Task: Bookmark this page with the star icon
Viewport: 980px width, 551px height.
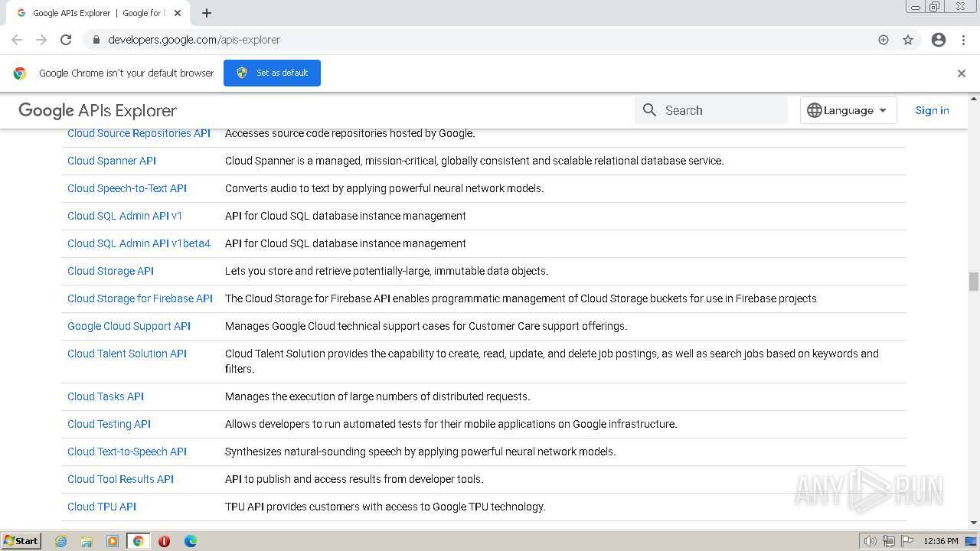Action: point(908,40)
